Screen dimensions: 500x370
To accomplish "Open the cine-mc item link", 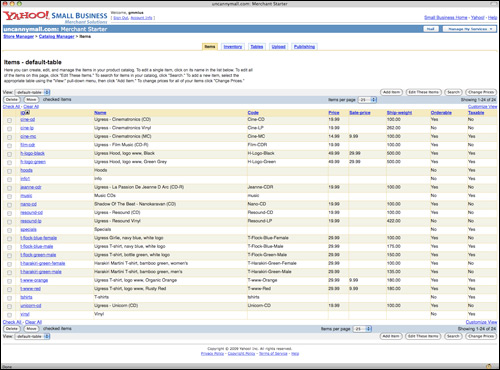I will [28, 136].
